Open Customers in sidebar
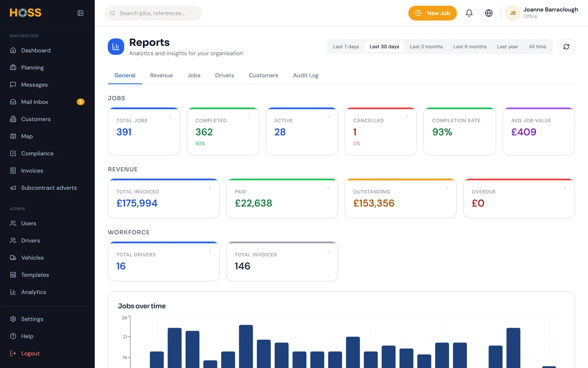 tap(47, 119)
